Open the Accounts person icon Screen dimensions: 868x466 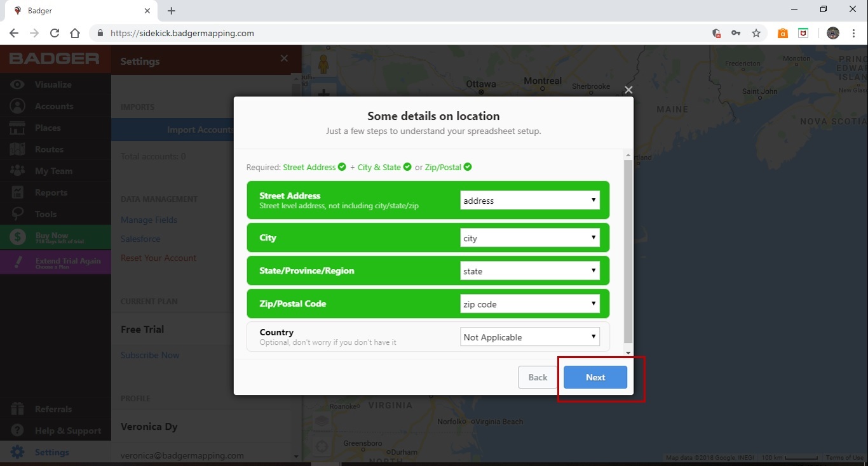(18, 106)
